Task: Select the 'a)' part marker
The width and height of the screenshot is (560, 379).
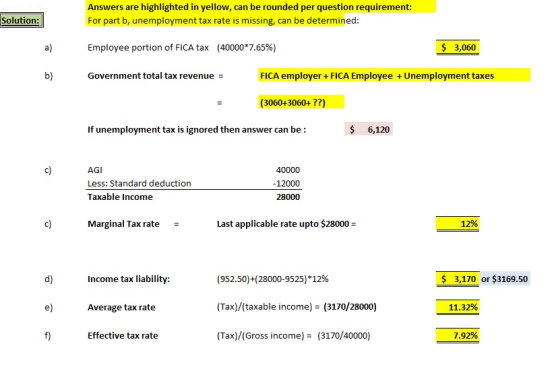Action: point(48,48)
